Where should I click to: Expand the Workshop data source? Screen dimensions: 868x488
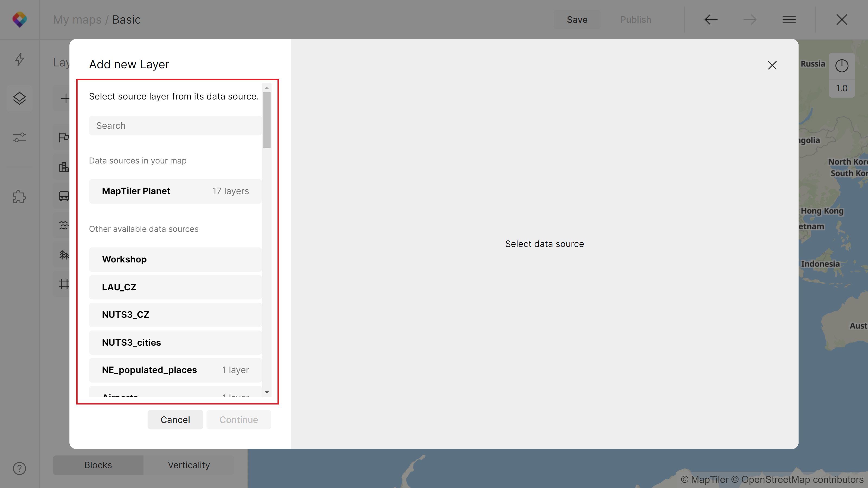click(x=175, y=259)
